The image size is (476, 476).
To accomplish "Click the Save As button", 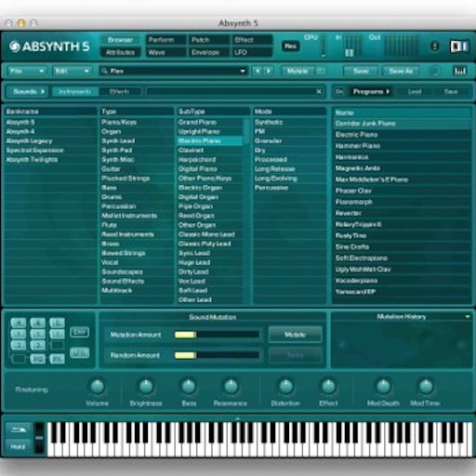I will tap(401, 71).
